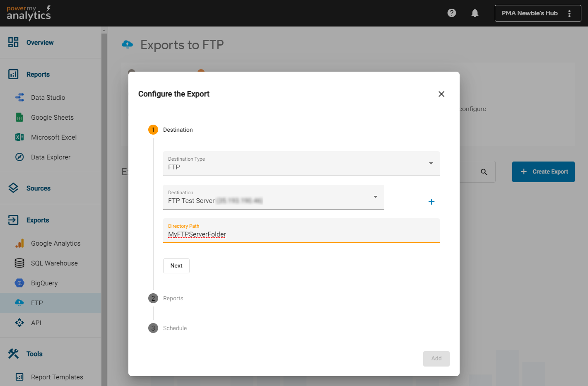Open the PMA Newbie's Hub options menu

pos(569,13)
